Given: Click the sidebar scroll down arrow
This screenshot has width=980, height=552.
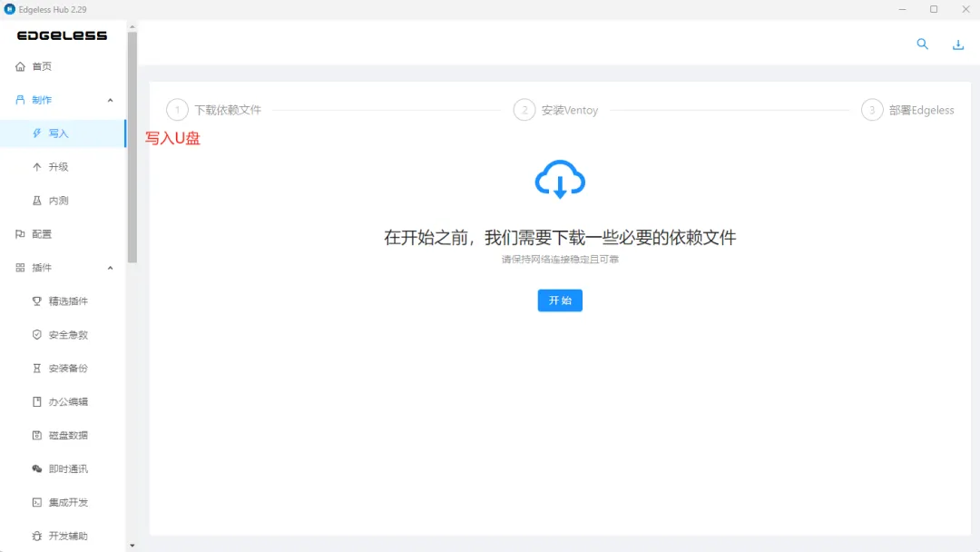Looking at the screenshot, I should pos(132,546).
